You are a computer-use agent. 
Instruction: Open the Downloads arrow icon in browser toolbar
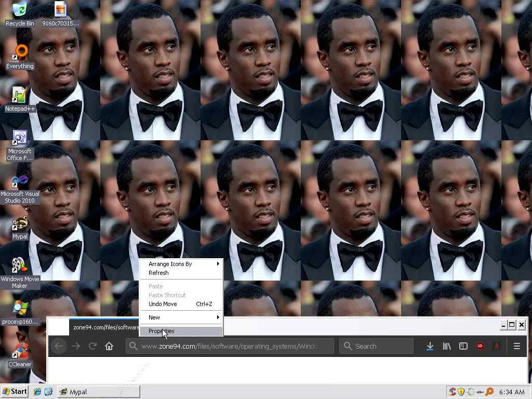click(x=430, y=346)
